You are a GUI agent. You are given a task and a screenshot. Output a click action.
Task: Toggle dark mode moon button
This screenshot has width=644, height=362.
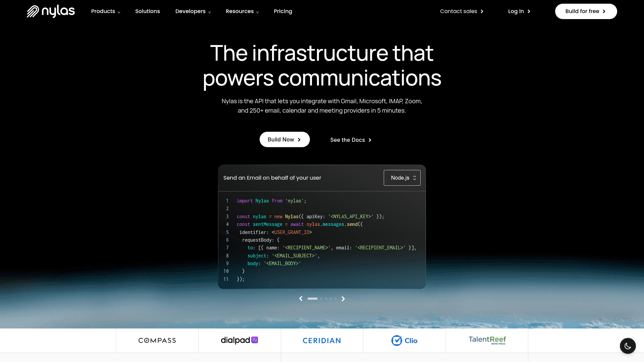[x=628, y=346]
